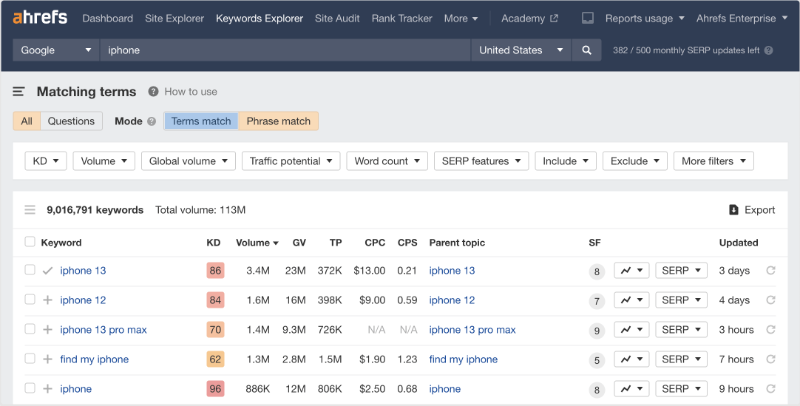Open the Word count filter dropdown
This screenshot has width=800, height=406.
point(387,161)
